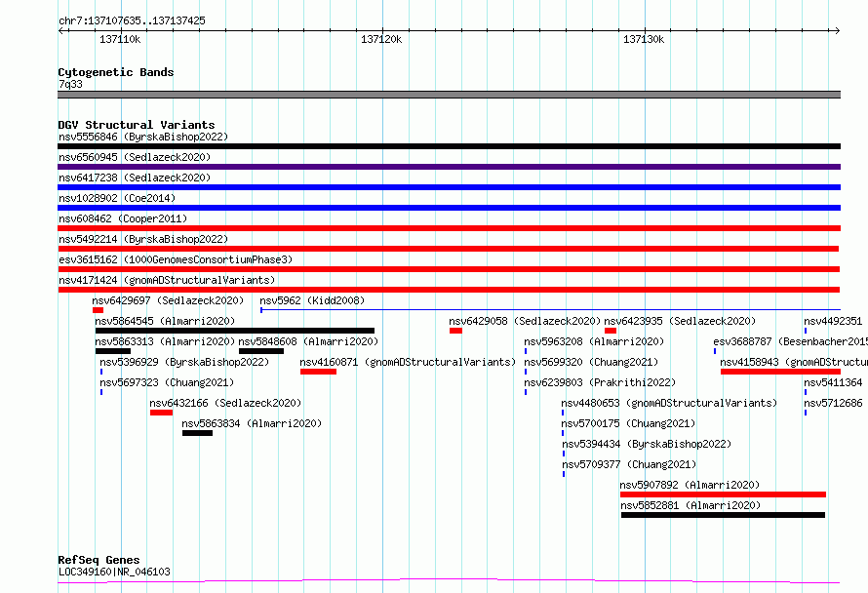Open the nsv5863313 (Almarri2020) label
Screen dimensions: 868x593
click(165, 341)
